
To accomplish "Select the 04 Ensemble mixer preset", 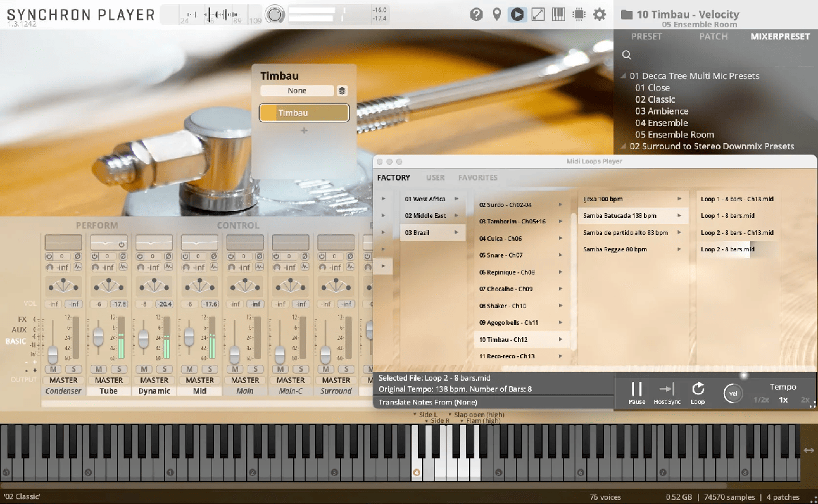I will point(661,123).
